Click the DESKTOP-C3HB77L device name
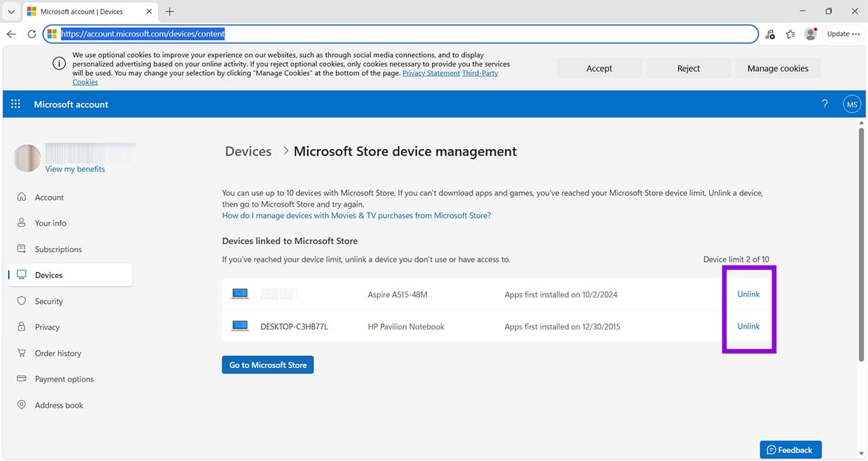 (x=294, y=327)
